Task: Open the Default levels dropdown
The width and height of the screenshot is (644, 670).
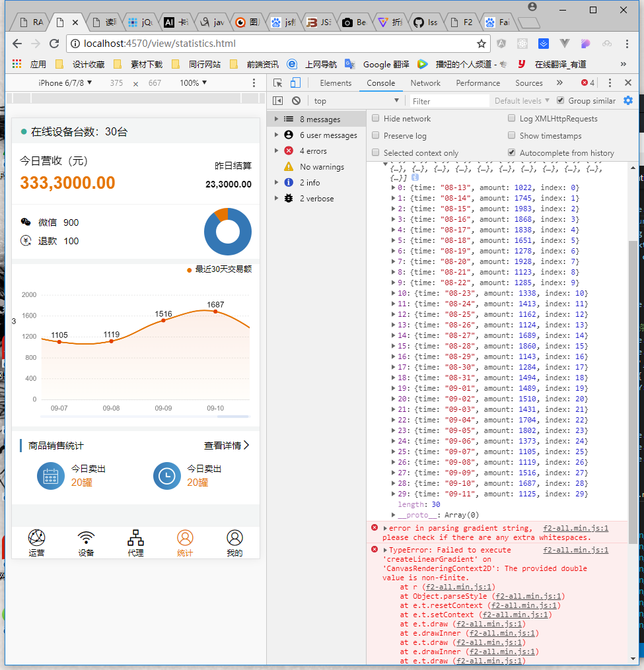Action: click(x=521, y=100)
